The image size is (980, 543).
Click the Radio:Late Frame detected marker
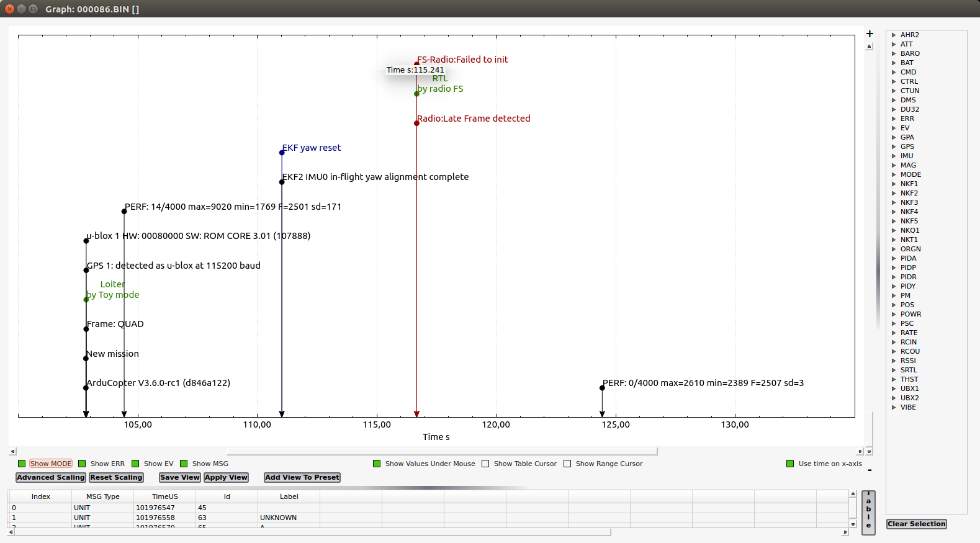(x=416, y=123)
